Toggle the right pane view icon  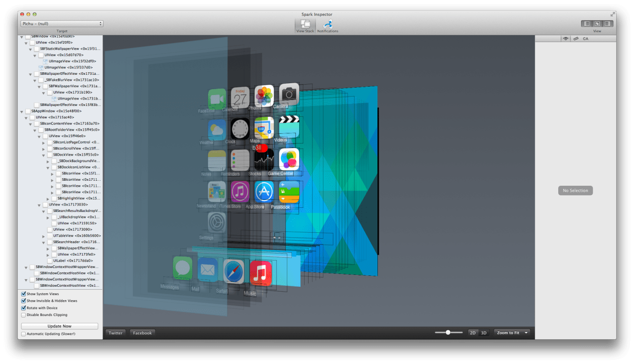coord(608,23)
